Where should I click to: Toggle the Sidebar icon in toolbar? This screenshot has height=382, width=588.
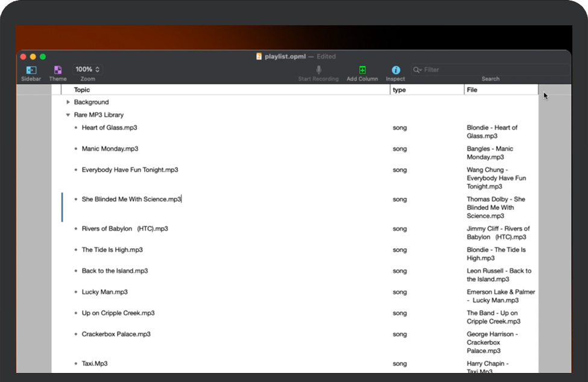31,70
